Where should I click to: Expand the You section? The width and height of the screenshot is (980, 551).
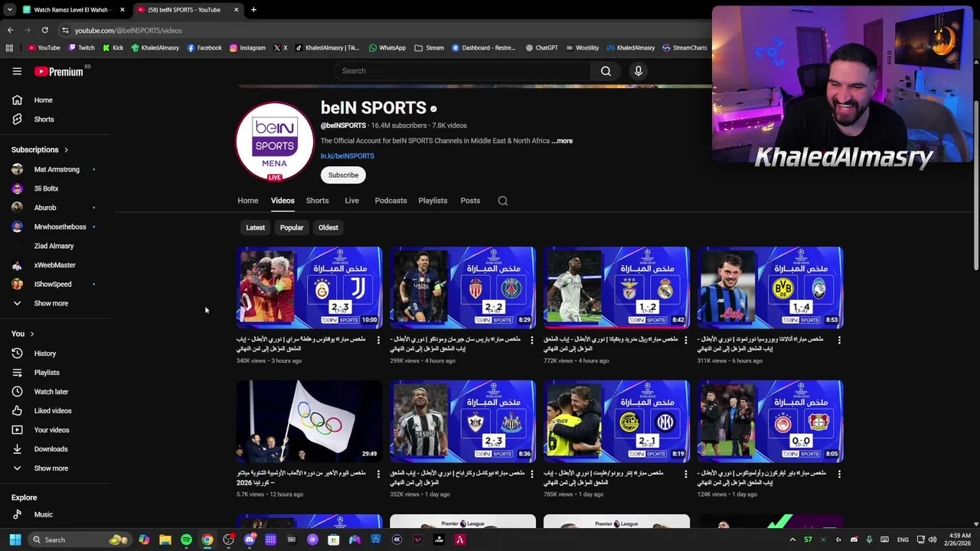(x=23, y=334)
